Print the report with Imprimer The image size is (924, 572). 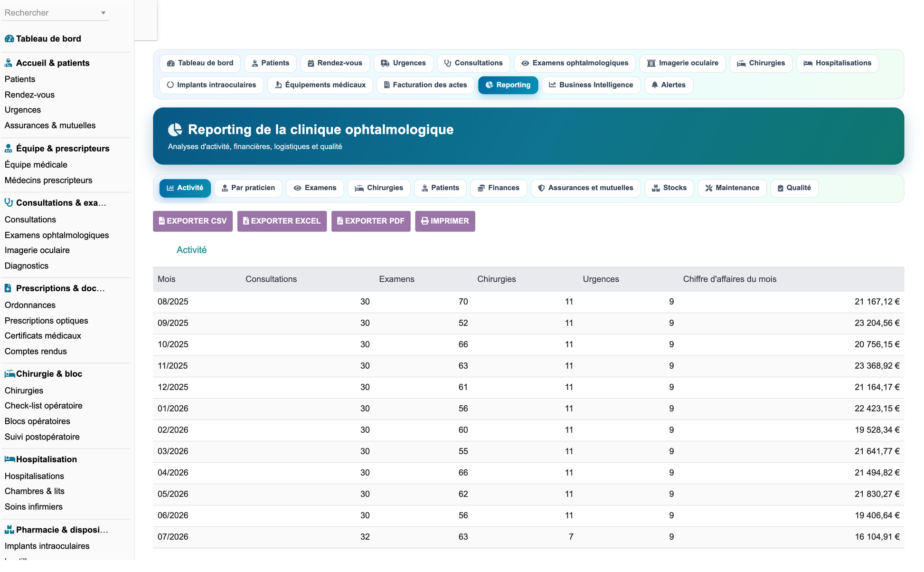445,221
